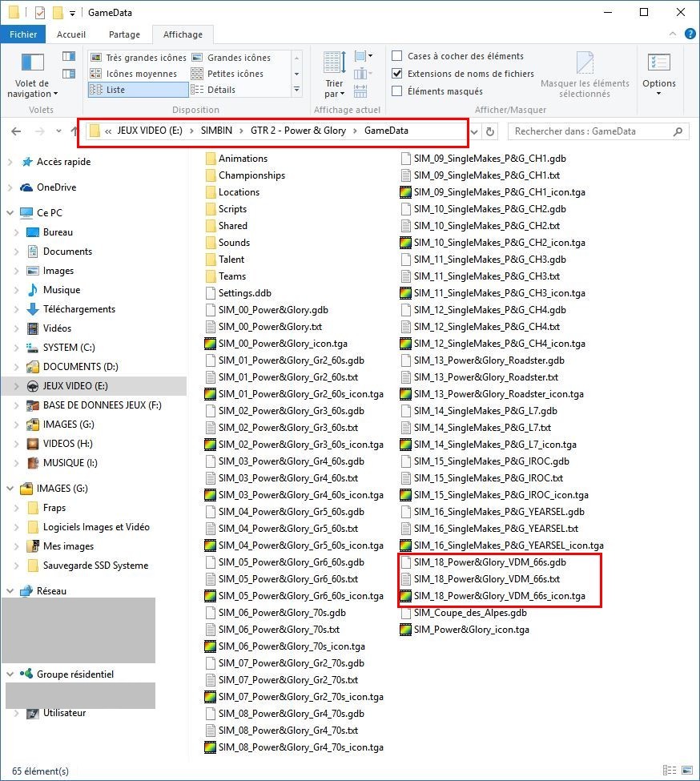Choose Petites icônes layout
Screen dimensions: 700x781
228,74
